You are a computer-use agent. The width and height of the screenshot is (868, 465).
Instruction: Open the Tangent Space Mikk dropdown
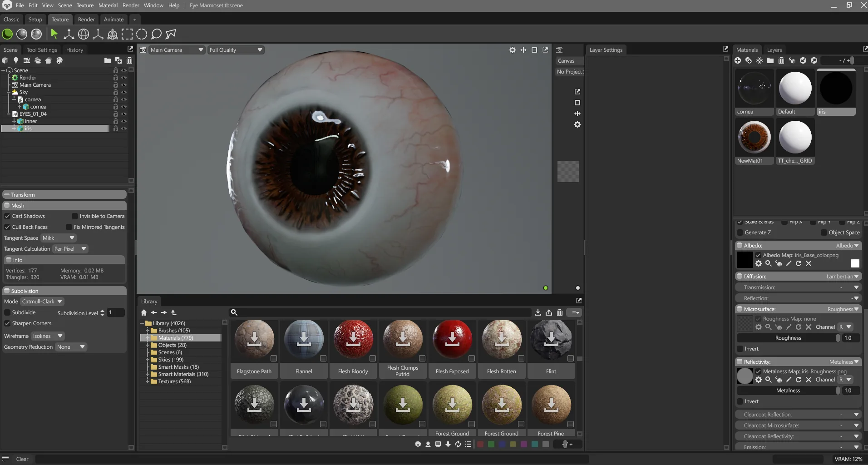pyautogui.click(x=58, y=237)
